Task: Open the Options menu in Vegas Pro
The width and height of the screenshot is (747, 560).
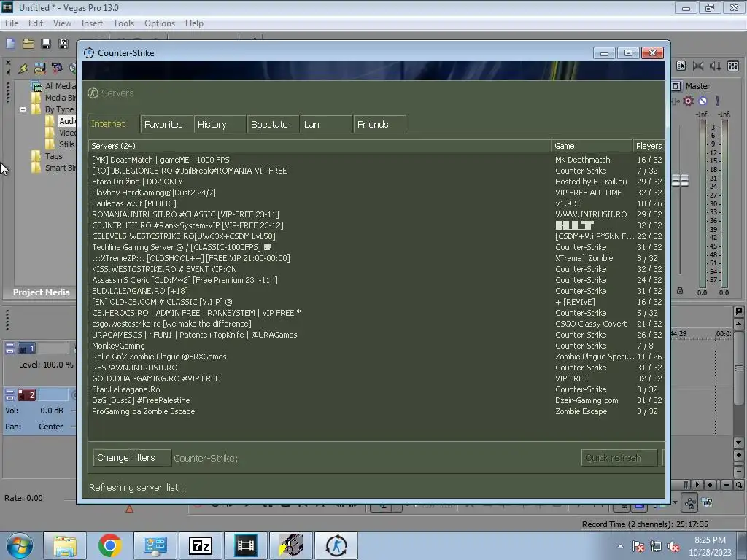Action: (x=160, y=23)
